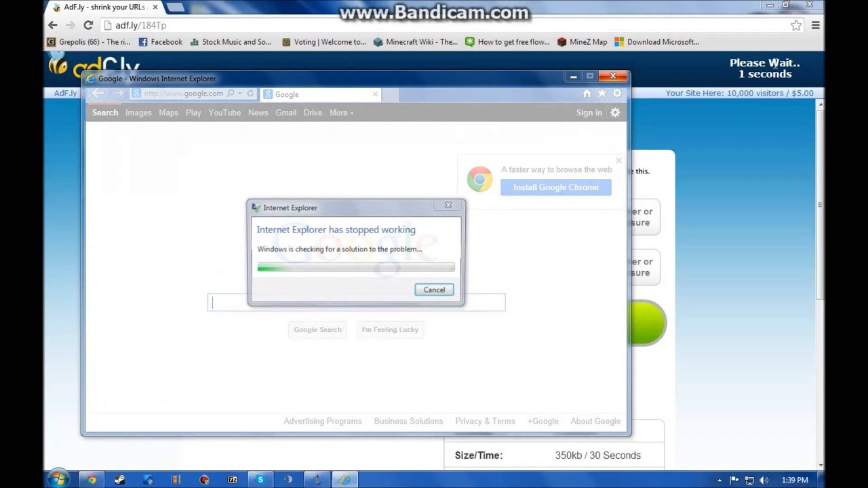Open the IE address bar dropdown arrow
This screenshot has height=488, width=868.
coord(240,94)
